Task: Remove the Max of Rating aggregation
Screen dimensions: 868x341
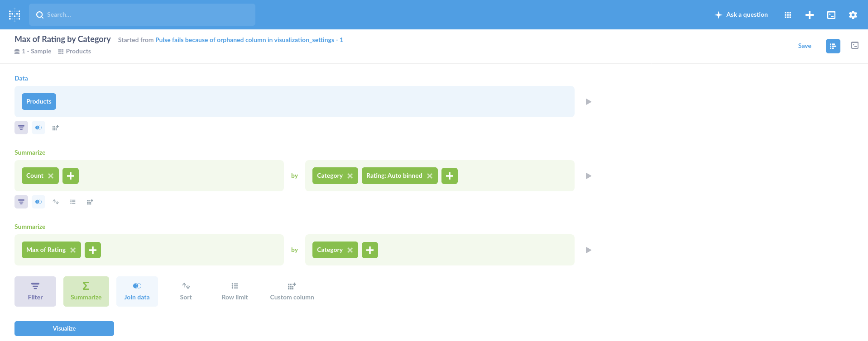Action: (73, 250)
